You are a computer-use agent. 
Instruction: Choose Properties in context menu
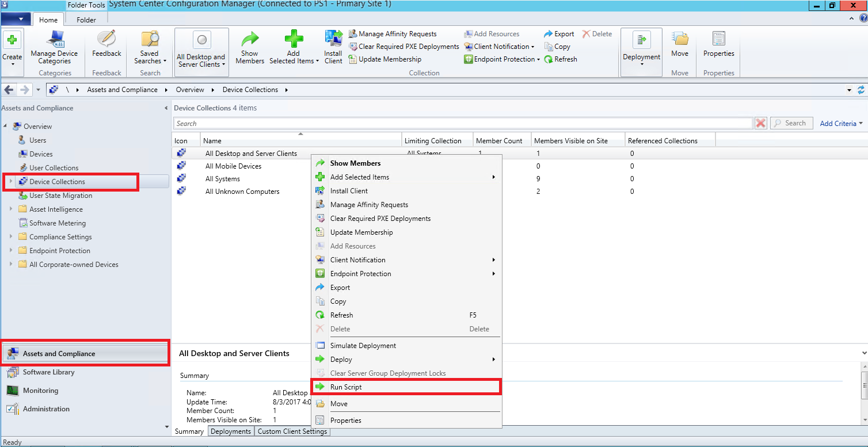406,421
